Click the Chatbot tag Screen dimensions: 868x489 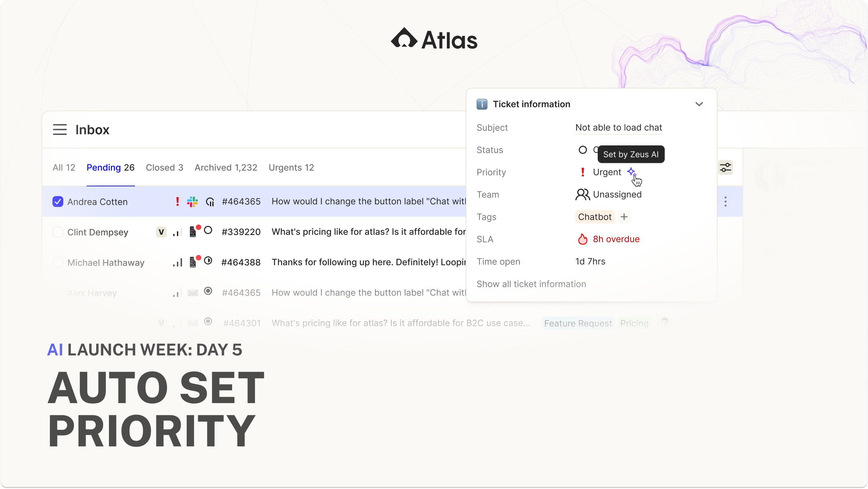point(595,217)
